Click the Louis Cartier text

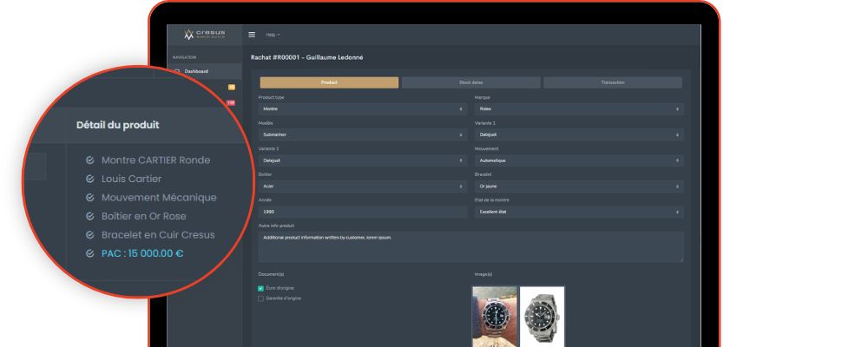click(132, 179)
